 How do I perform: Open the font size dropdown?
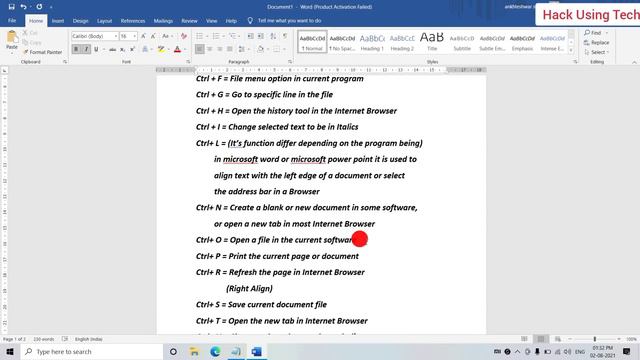click(134, 36)
